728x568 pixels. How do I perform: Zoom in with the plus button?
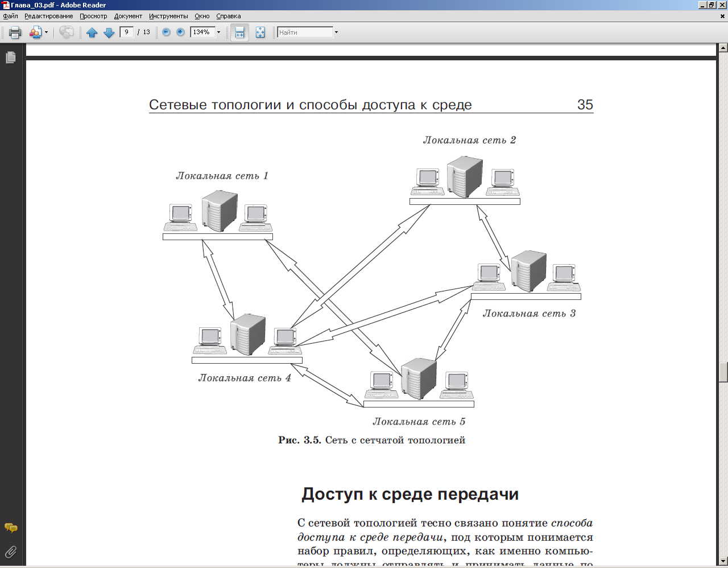pyautogui.click(x=180, y=32)
